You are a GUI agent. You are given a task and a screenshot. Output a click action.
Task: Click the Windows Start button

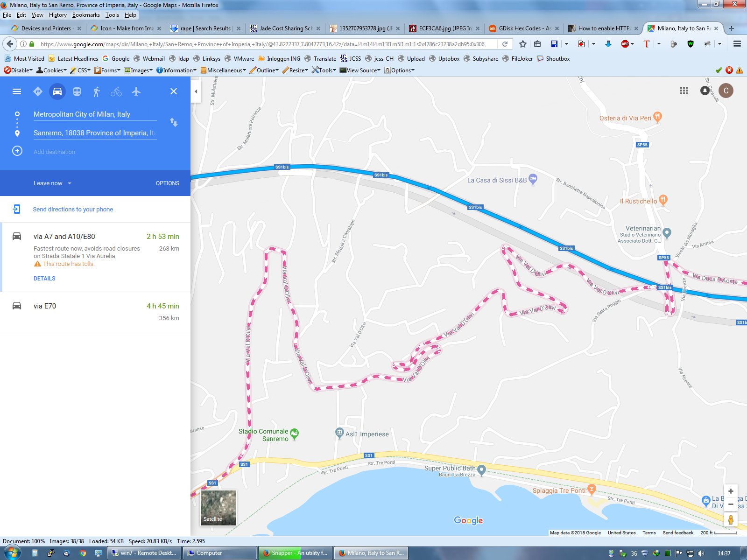tap(12, 553)
